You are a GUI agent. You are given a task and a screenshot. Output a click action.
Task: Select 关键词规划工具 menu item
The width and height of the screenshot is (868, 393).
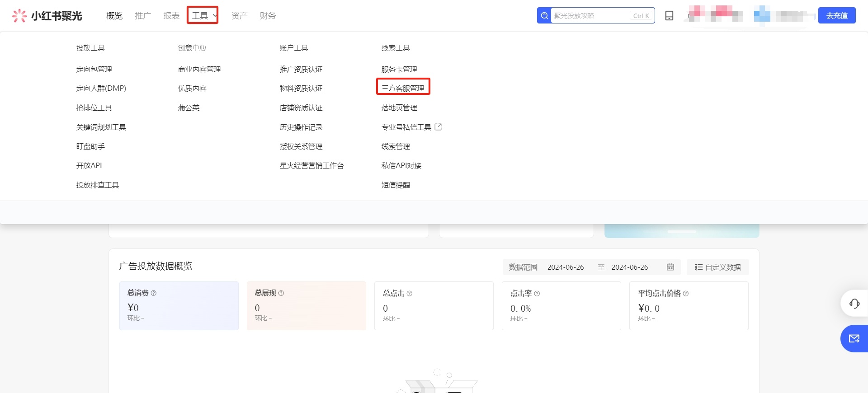(x=101, y=127)
